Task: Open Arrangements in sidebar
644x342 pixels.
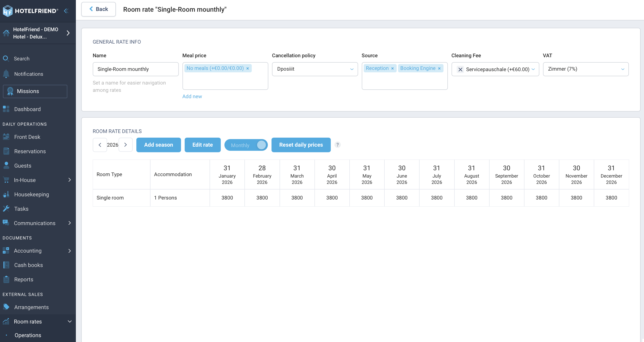Action: click(31, 307)
